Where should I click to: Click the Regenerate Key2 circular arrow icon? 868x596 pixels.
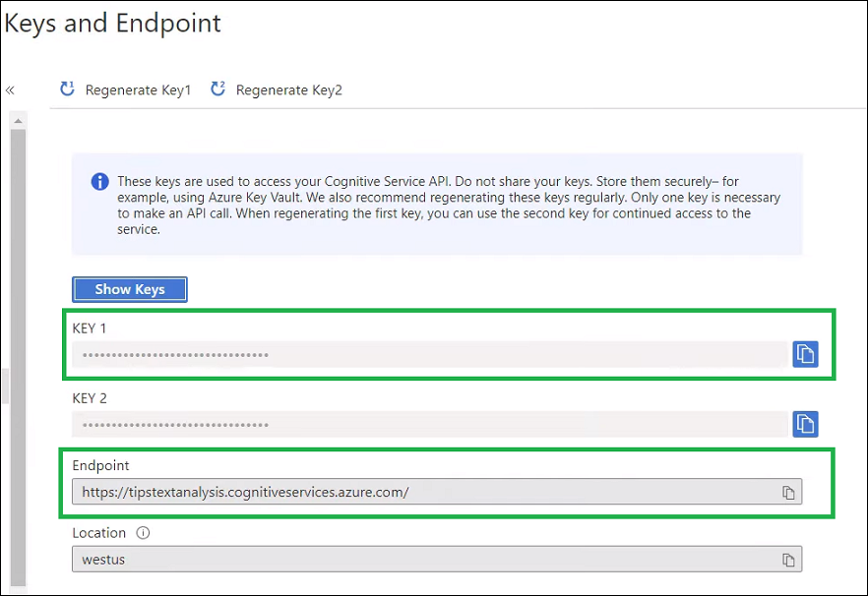click(x=218, y=89)
